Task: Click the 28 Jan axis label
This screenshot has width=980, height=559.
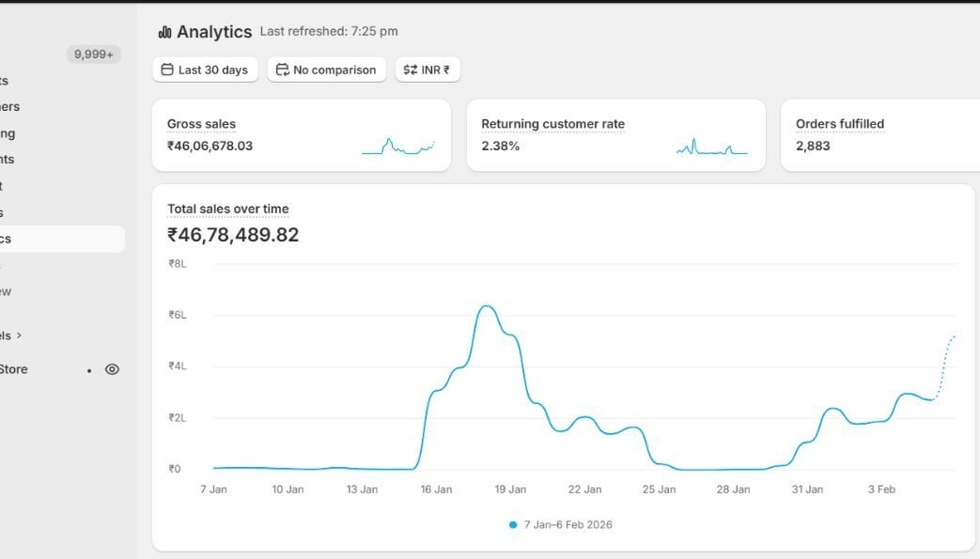Action: pos(733,489)
